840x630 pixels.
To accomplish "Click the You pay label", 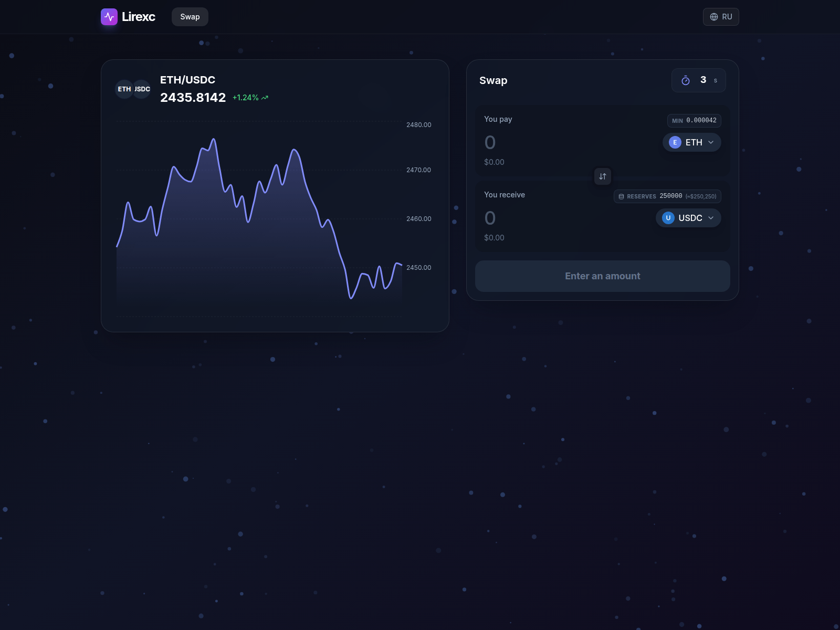I will 498,119.
